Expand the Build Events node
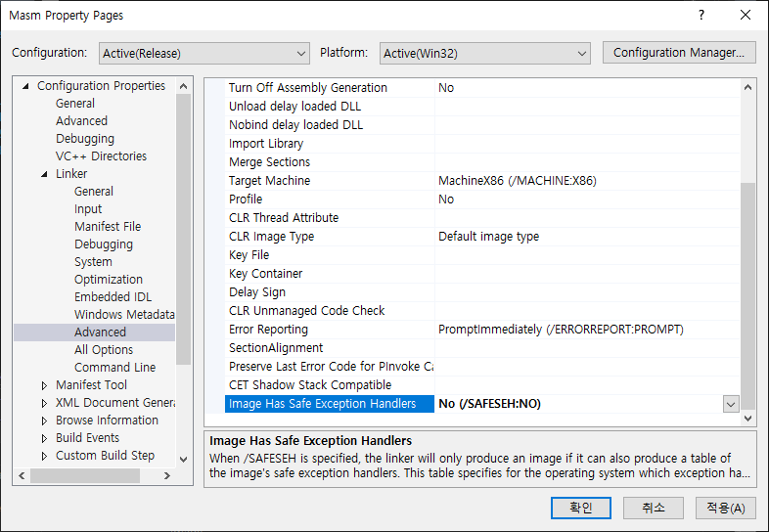Screen dimensions: 769x532 45,438
